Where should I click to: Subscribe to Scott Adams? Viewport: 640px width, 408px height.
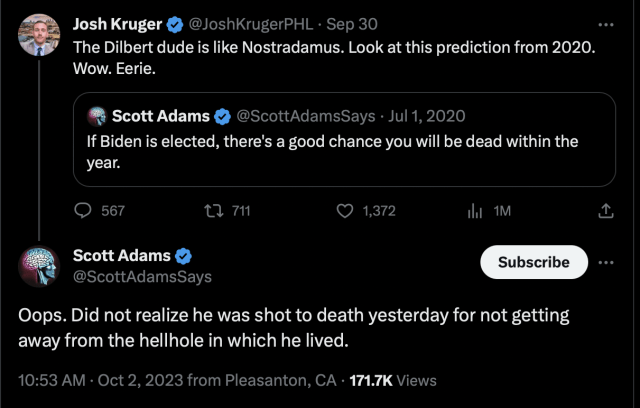point(534,262)
